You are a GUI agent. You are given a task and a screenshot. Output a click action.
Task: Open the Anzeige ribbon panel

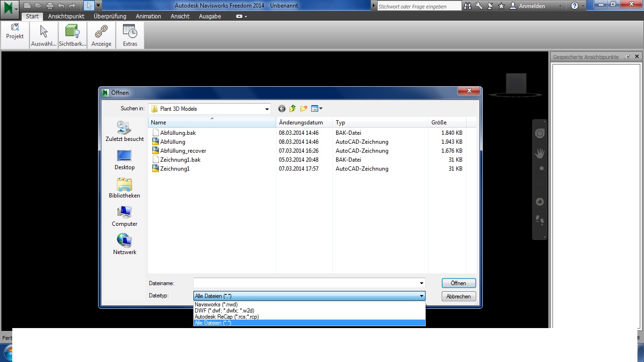pos(101,35)
